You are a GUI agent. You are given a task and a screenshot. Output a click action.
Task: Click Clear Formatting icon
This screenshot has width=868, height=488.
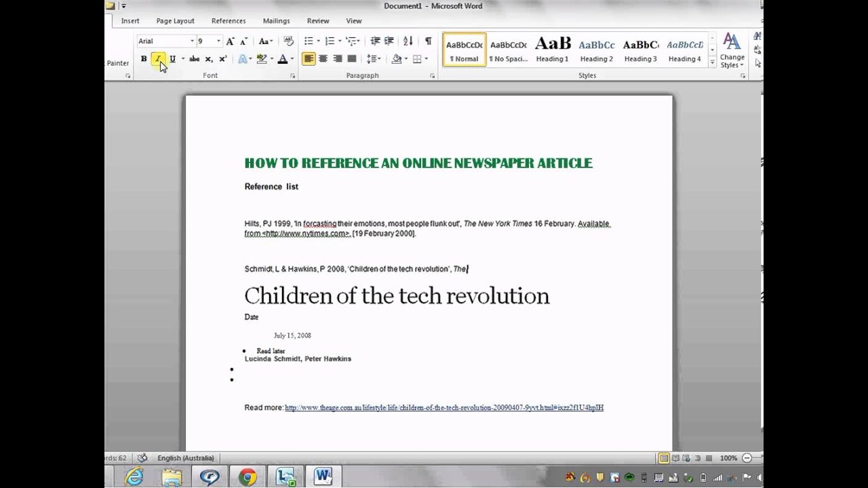point(288,41)
